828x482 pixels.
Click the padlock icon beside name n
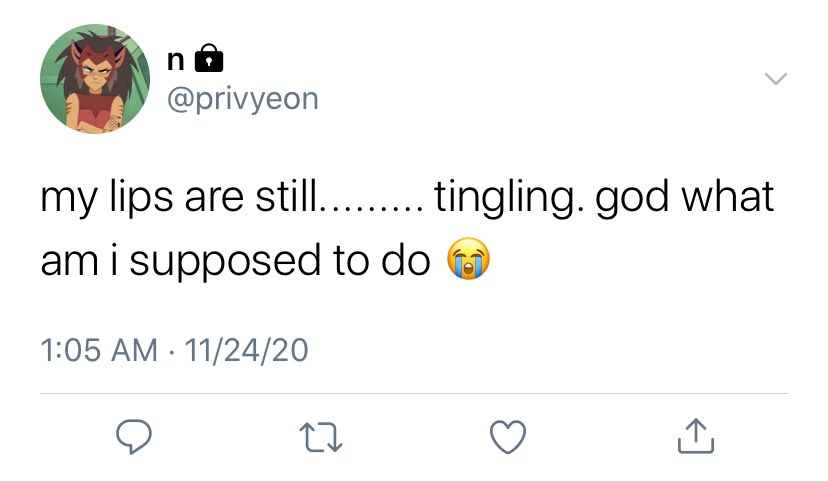click(209, 58)
